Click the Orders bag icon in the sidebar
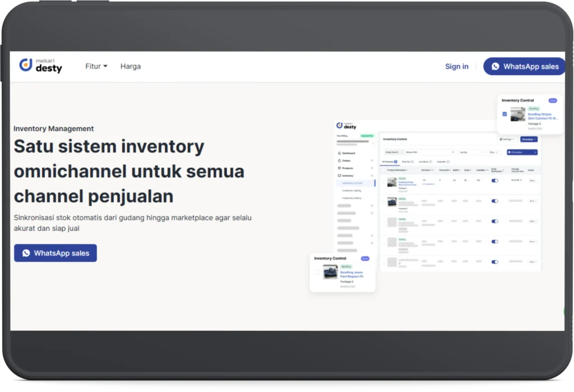 [339, 160]
